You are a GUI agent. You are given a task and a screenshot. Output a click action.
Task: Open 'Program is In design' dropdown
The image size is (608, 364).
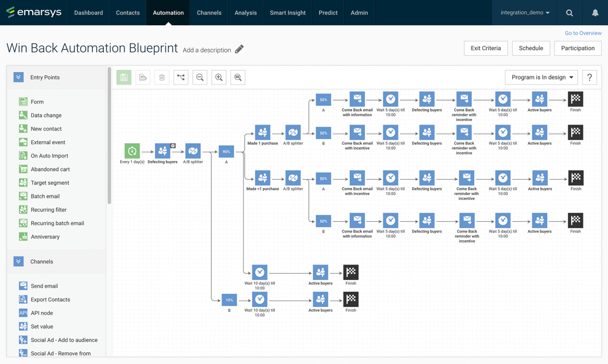(x=542, y=77)
